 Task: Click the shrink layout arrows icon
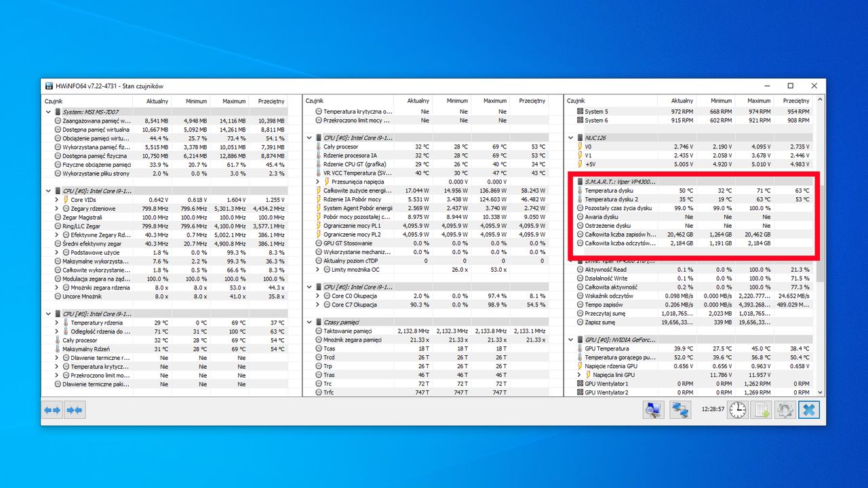75,410
